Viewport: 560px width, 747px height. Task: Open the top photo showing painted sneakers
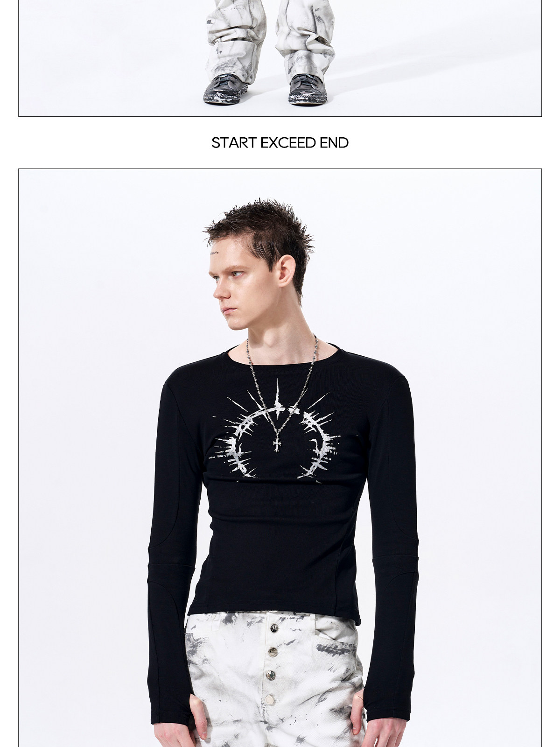[x=280, y=58]
